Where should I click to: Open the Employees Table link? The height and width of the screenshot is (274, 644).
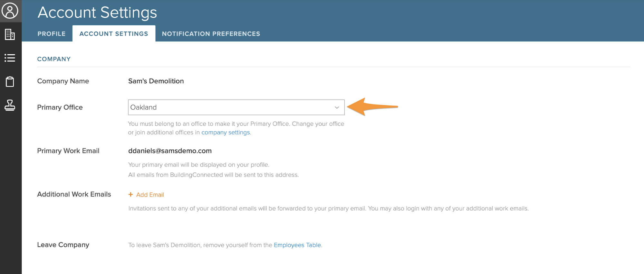click(297, 245)
